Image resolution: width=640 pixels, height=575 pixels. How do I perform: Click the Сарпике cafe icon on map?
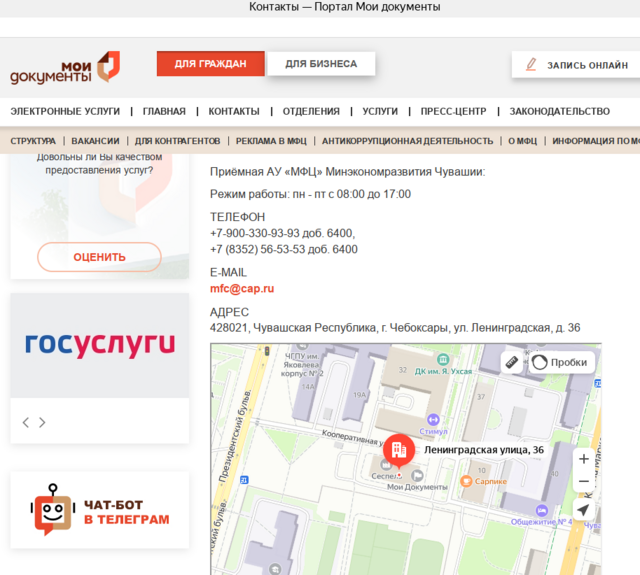pos(466,481)
